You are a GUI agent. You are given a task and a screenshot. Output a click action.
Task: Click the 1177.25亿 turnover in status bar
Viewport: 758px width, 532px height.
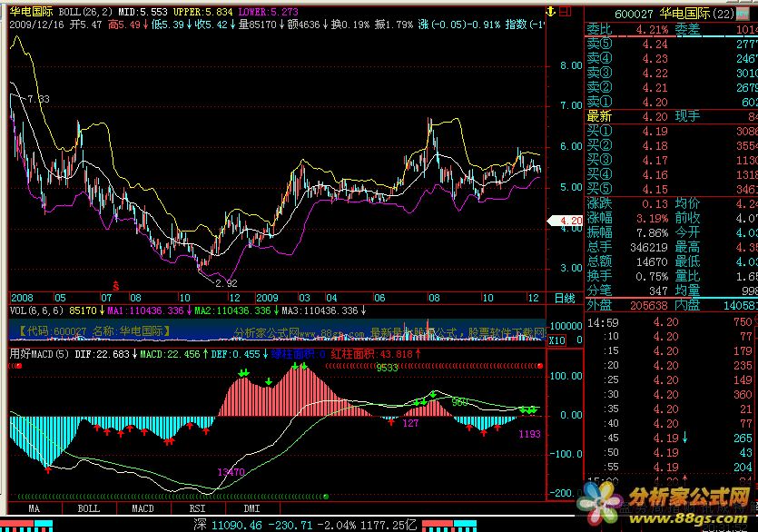pos(389,525)
